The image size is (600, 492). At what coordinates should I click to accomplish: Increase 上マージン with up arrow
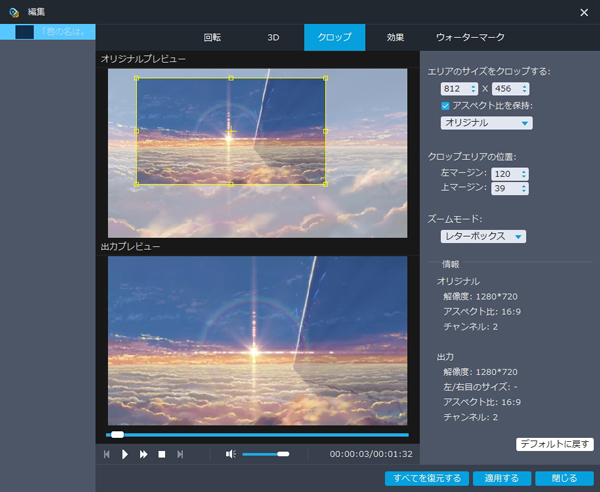(x=524, y=186)
